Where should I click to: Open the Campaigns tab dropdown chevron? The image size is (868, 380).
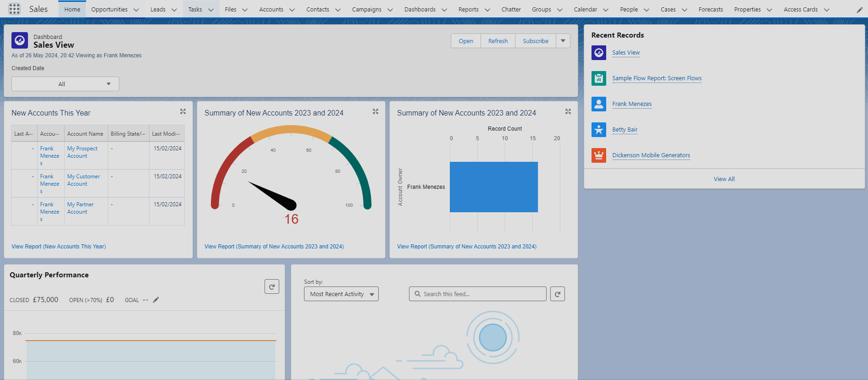pos(390,10)
